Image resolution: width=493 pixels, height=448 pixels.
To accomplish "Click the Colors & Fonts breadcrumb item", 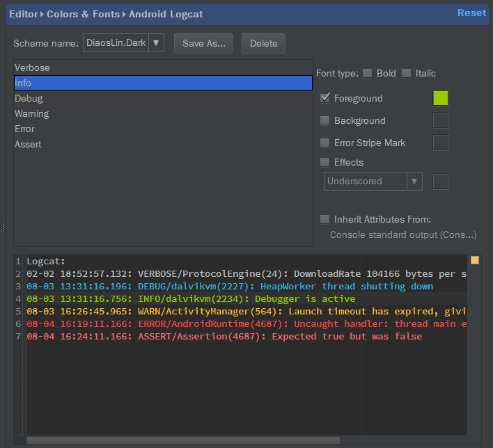I will (83, 14).
